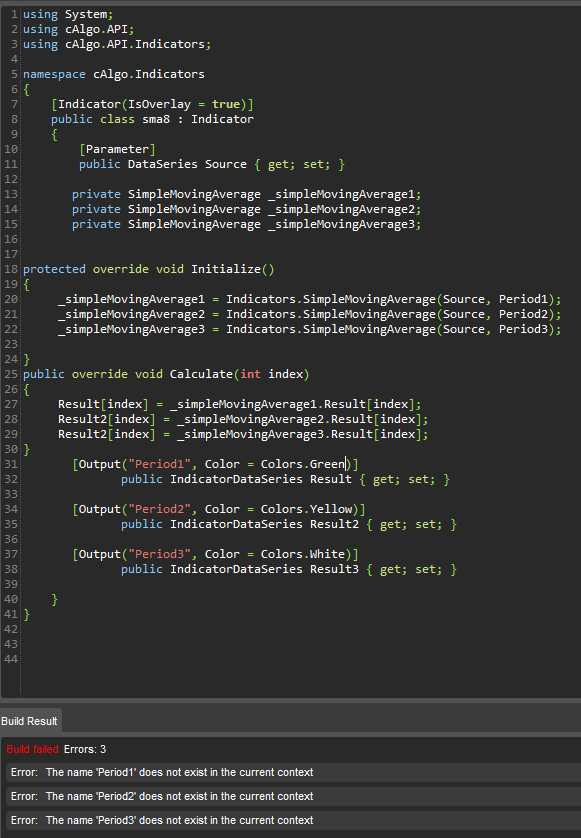Open the Build Result tab
This screenshot has width=581, height=838.
click(x=29, y=721)
